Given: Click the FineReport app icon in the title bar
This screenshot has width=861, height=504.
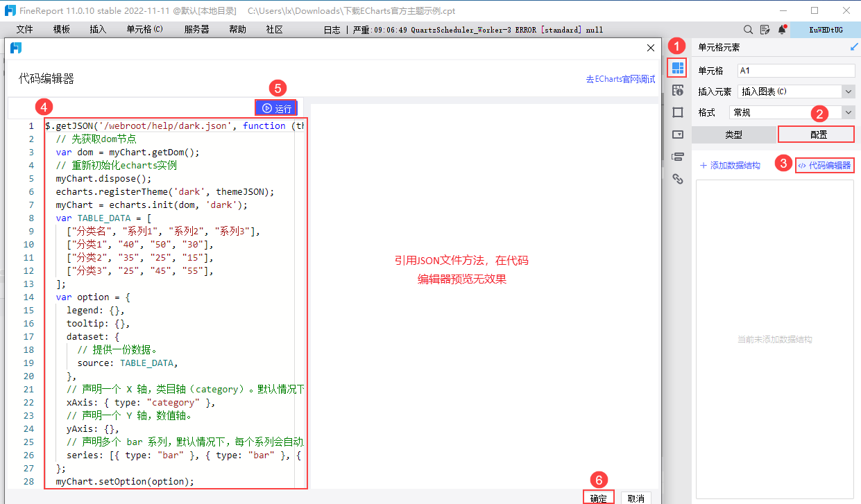Looking at the screenshot, I should click(10, 11).
